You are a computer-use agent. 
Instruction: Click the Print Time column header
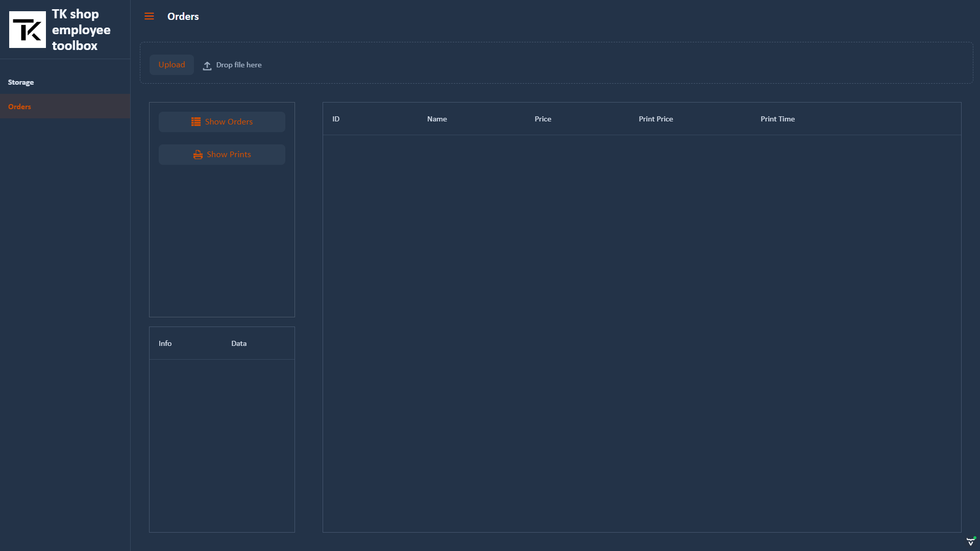click(777, 118)
